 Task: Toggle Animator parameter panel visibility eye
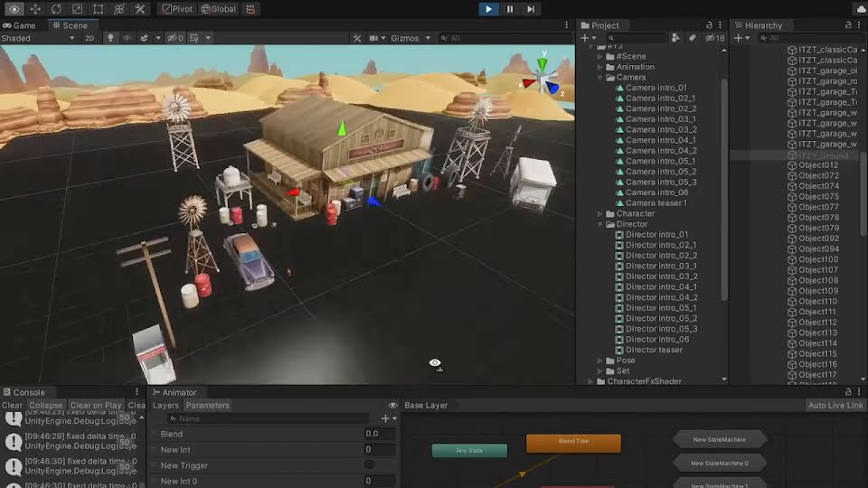(x=392, y=405)
